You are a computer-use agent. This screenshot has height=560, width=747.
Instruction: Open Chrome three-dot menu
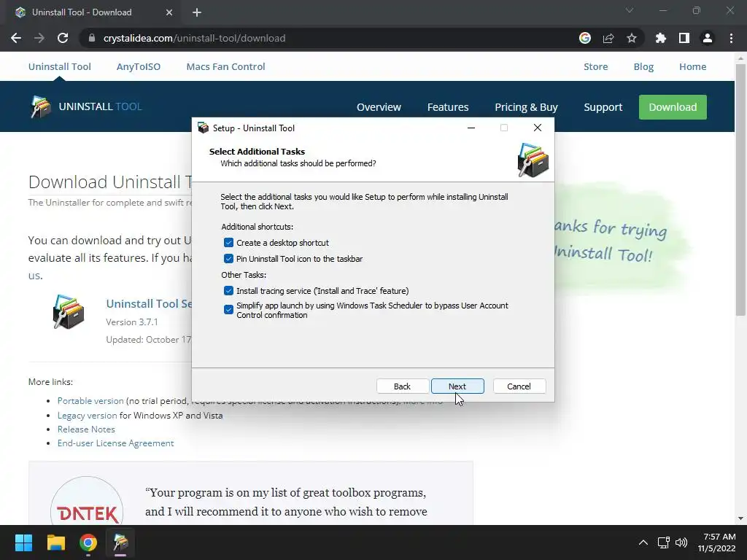coord(731,38)
